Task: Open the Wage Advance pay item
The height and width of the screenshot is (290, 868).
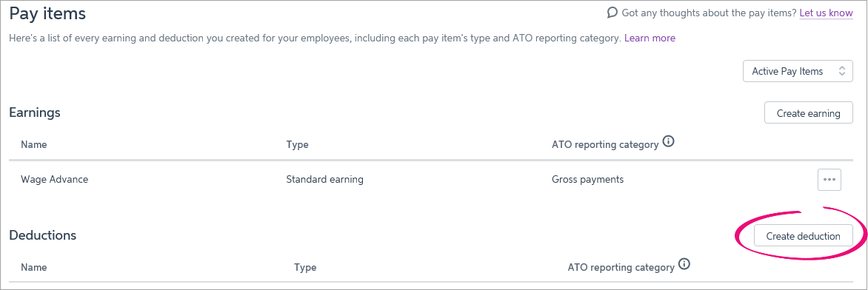Action: [54, 179]
